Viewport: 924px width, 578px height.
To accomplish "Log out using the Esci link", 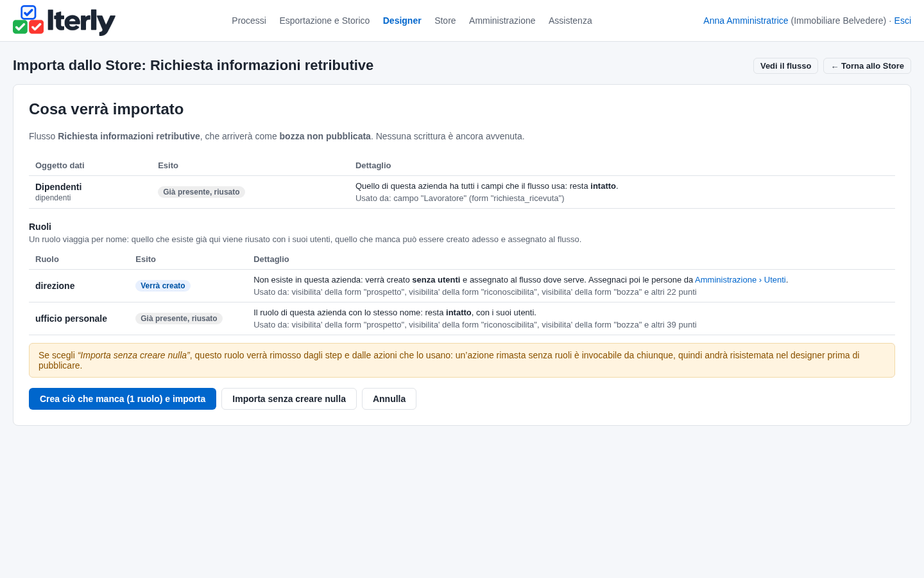I will (x=903, y=21).
